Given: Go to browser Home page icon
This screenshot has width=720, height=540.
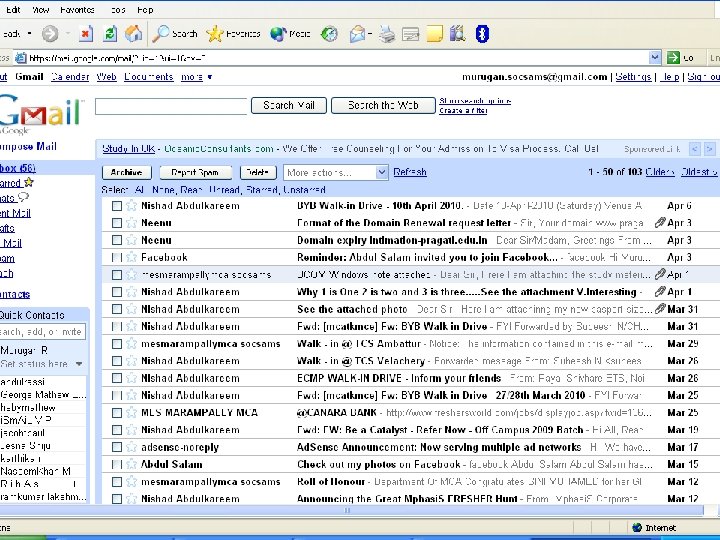Looking at the screenshot, I should pos(134,34).
